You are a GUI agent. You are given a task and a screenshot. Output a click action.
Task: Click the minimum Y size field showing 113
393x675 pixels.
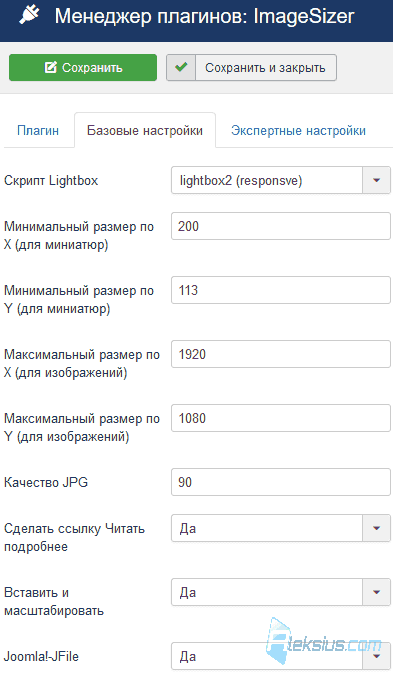(281, 290)
